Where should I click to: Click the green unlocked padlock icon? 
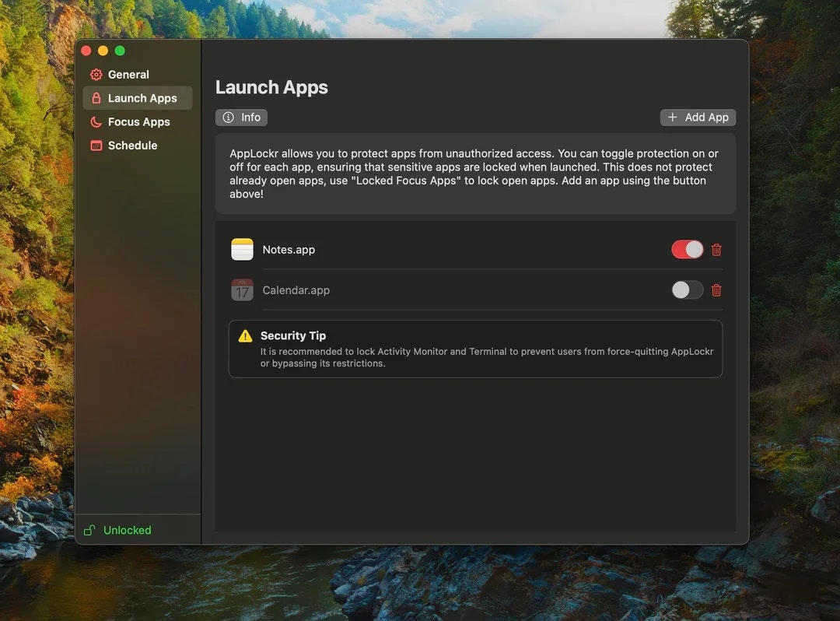pos(89,531)
